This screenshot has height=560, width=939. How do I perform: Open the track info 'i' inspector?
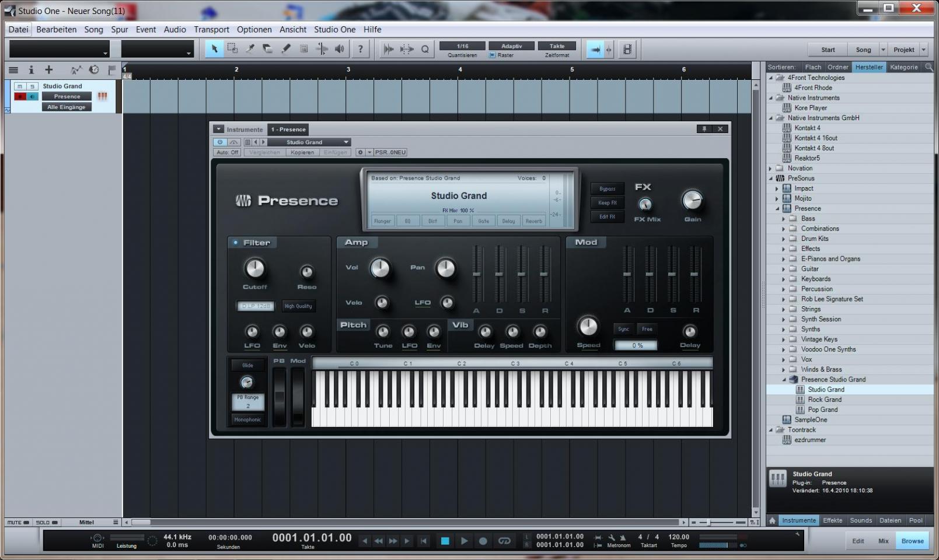pyautogui.click(x=31, y=70)
